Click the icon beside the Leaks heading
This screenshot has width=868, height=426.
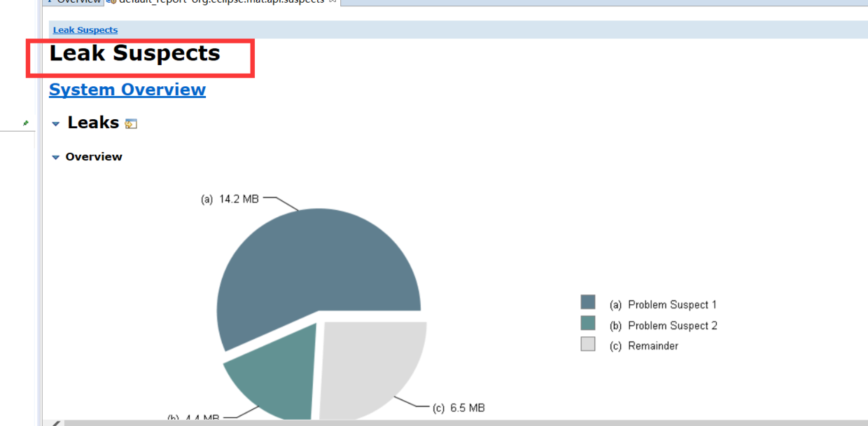(x=131, y=124)
